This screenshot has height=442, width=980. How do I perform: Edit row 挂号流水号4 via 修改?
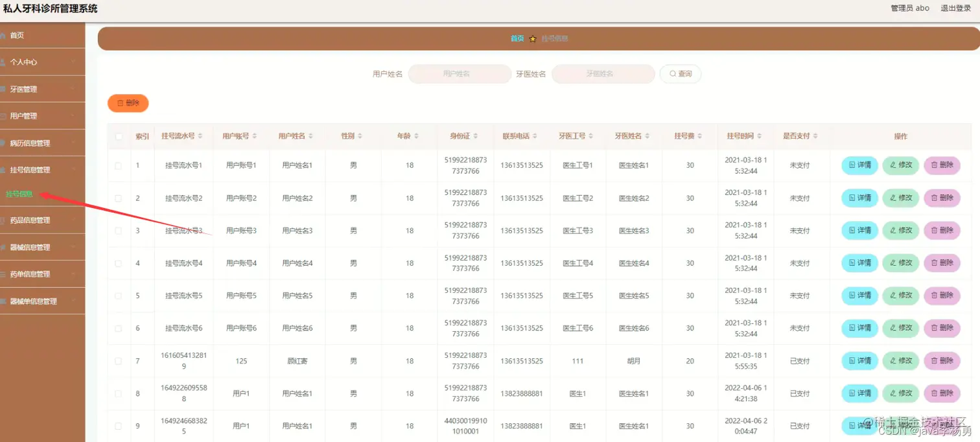point(901,263)
